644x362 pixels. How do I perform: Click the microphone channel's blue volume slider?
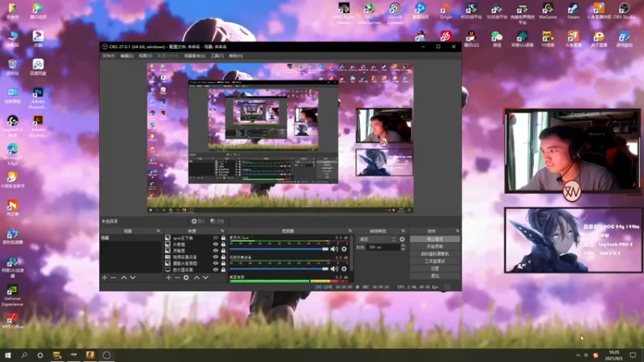tap(279, 249)
